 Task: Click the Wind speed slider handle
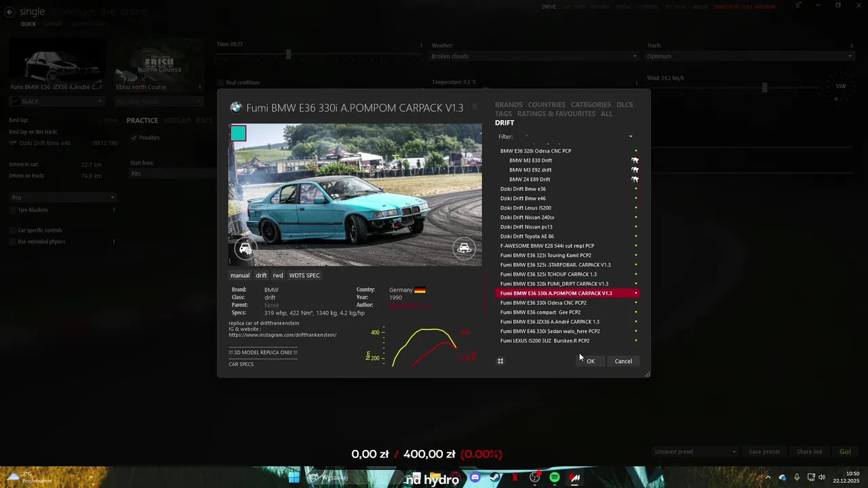pos(764,87)
